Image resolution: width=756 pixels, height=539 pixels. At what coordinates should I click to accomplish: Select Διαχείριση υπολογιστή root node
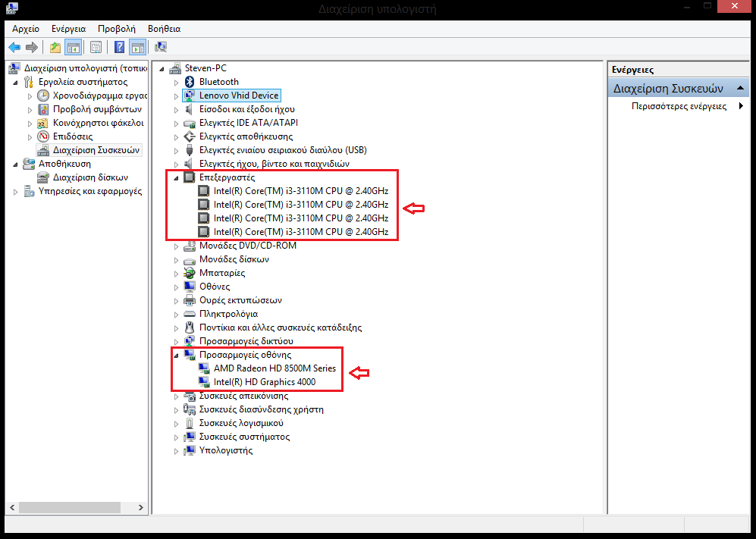pos(86,68)
